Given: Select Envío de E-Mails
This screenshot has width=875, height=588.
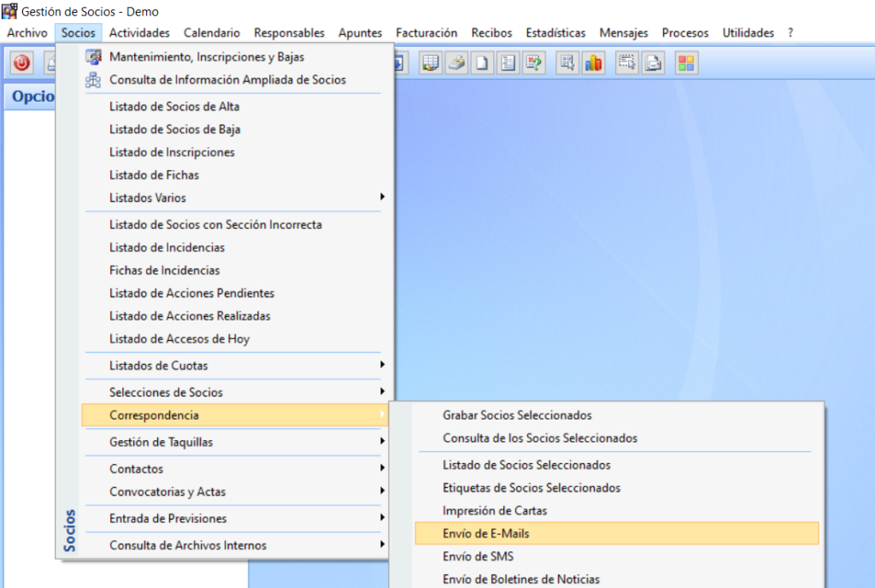Looking at the screenshot, I should (485, 533).
